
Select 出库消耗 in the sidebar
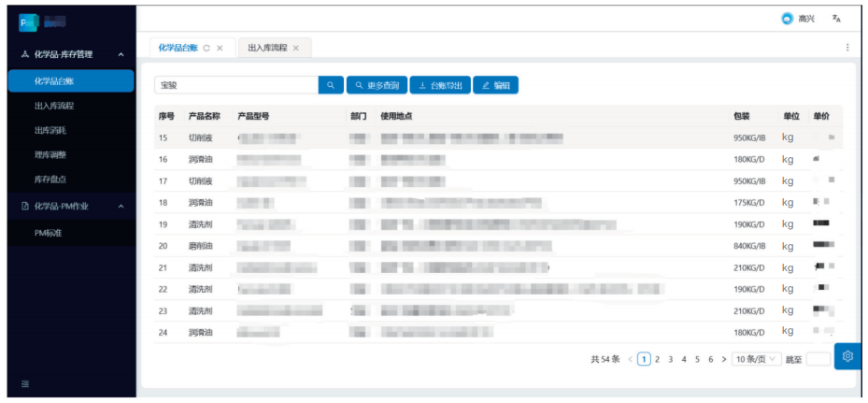(53, 130)
